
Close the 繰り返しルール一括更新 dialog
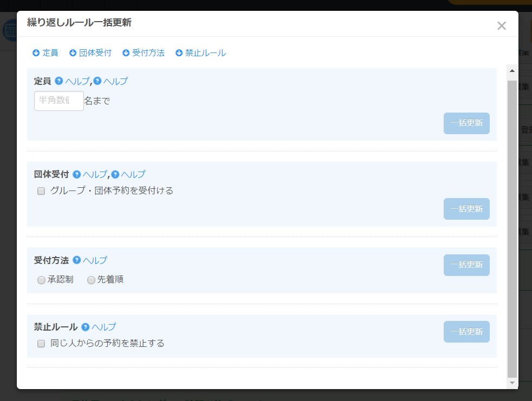pos(502,26)
